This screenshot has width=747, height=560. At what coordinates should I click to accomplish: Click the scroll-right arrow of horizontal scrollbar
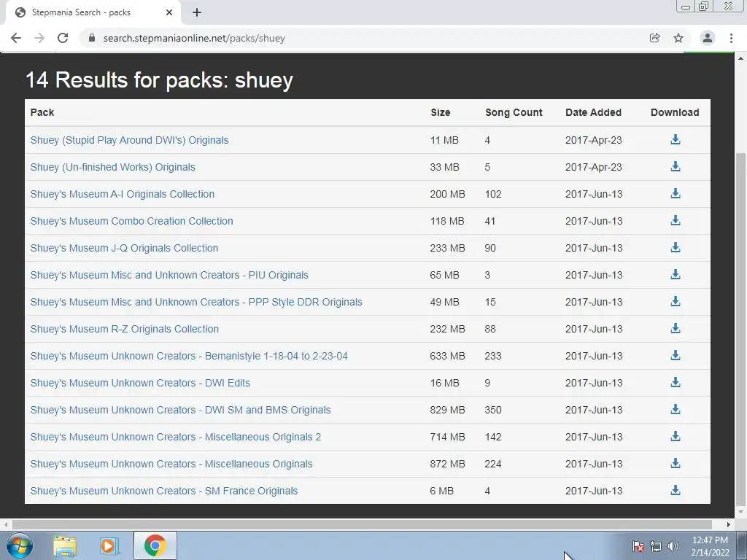pos(729,524)
